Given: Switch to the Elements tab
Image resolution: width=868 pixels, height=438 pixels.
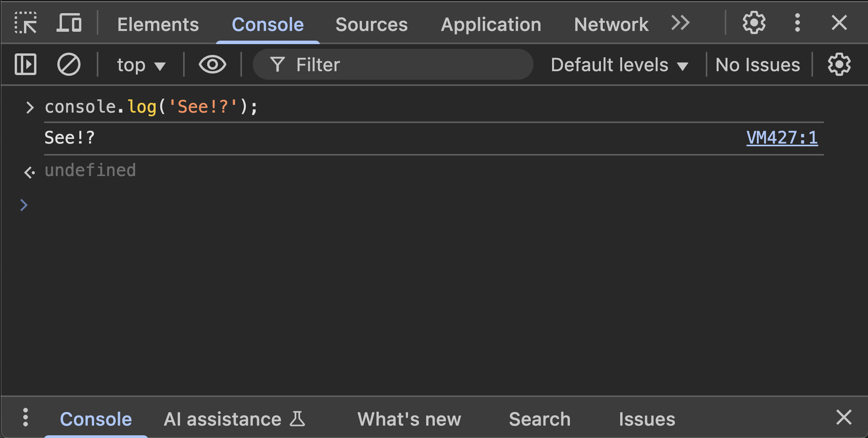Looking at the screenshot, I should pyautogui.click(x=158, y=25).
